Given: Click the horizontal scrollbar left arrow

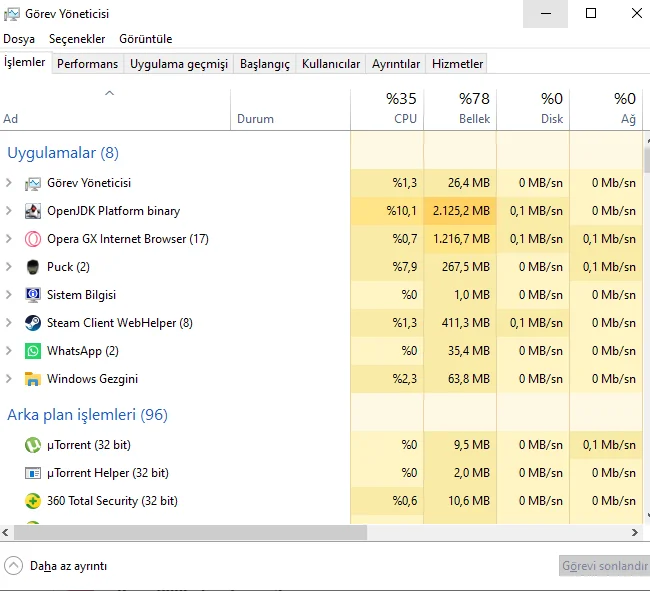Looking at the screenshot, I should 5,533.
